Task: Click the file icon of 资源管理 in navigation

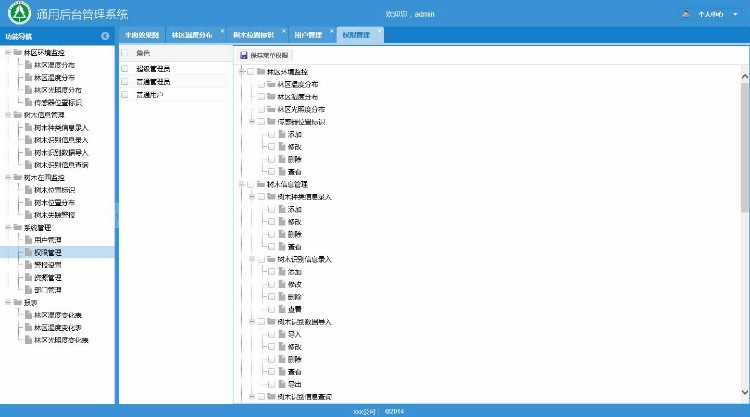Action: (28, 277)
